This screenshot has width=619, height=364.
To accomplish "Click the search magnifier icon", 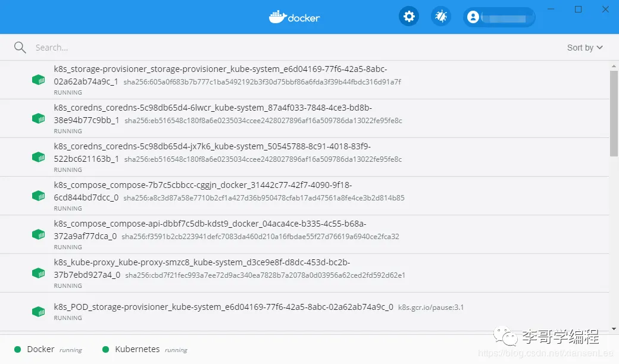I will click(20, 48).
